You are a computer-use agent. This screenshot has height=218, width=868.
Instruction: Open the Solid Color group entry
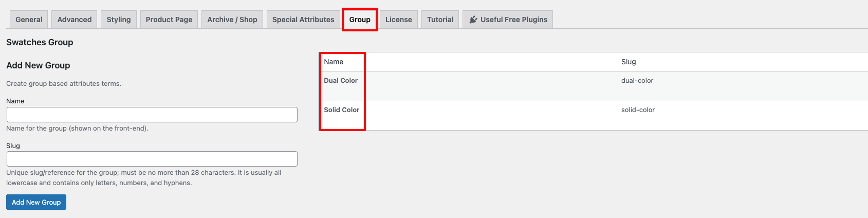click(342, 110)
